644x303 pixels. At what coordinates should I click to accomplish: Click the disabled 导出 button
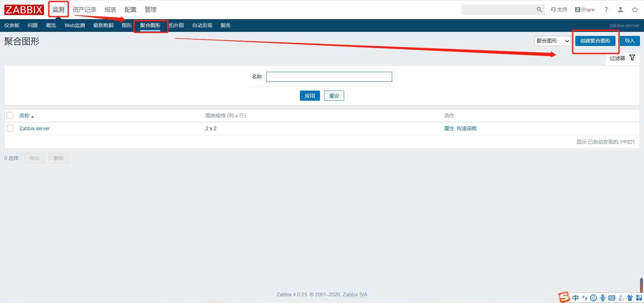point(35,158)
